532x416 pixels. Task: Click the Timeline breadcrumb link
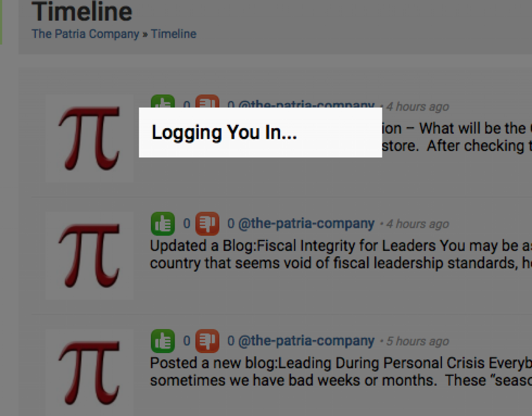pyautogui.click(x=173, y=34)
